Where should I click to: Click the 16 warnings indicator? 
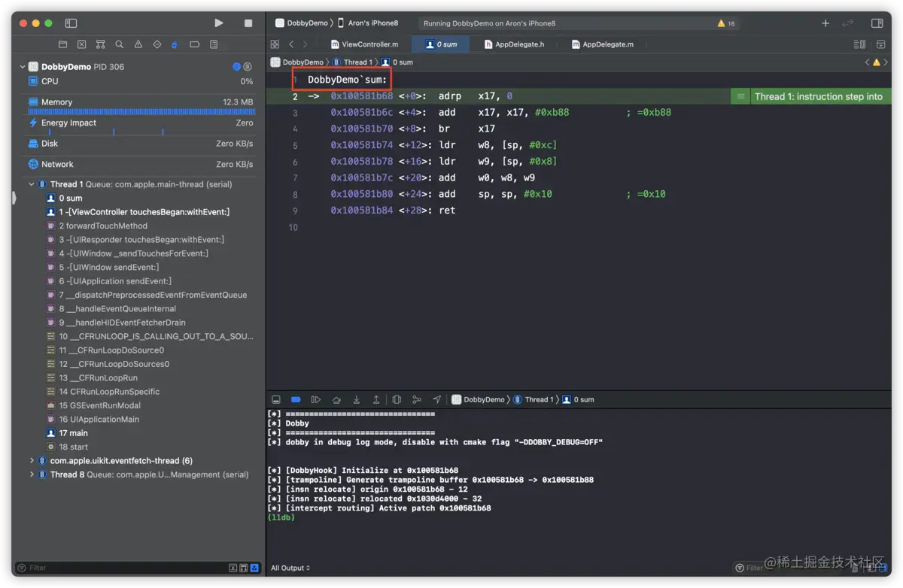pos(726,23)
